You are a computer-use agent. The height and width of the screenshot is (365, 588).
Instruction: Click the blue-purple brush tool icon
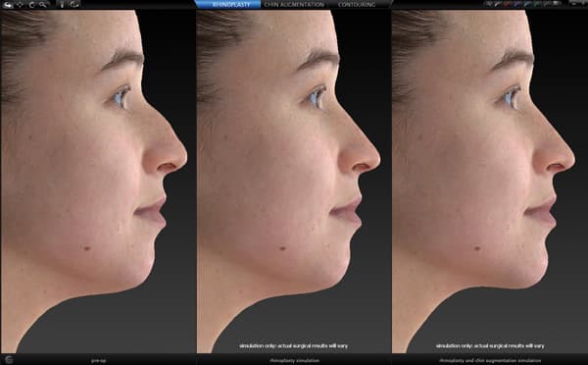[x=517, y=4]
